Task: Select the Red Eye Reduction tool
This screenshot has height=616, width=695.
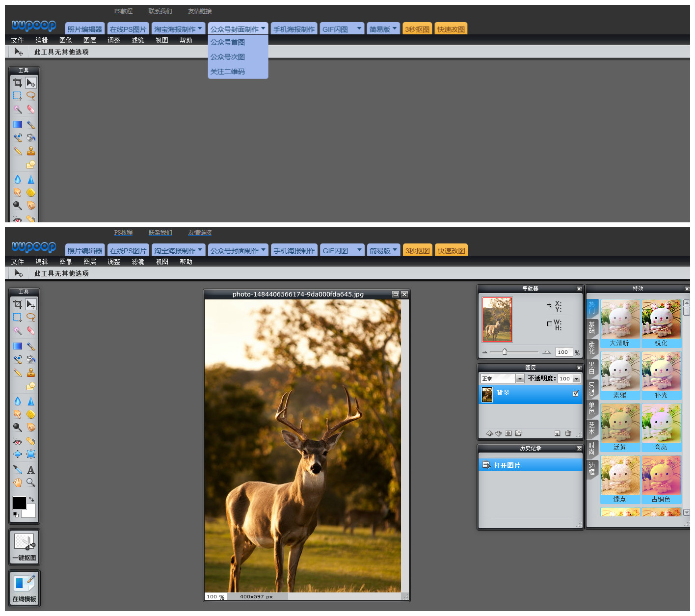Action: click(18, 441)
